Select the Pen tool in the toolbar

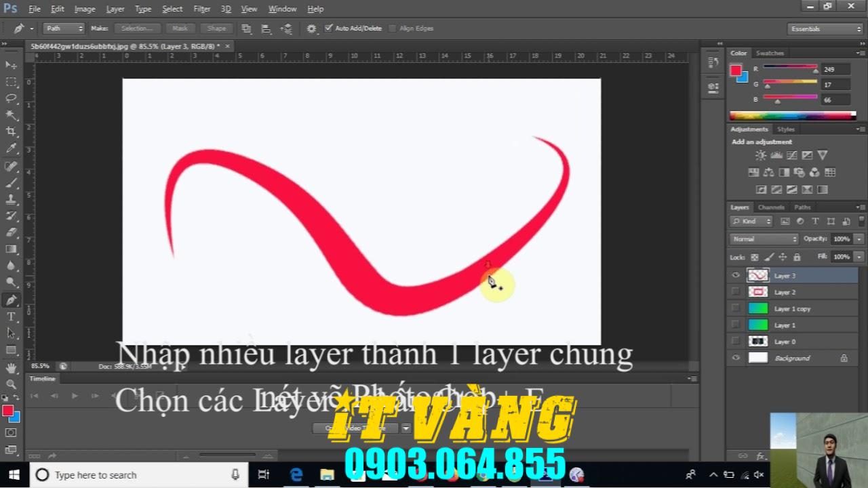click(11, 300)
